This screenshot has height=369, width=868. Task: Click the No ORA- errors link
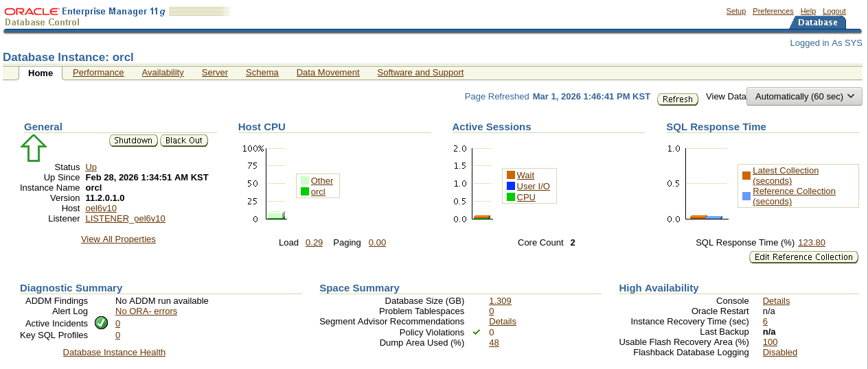click(x=146, y=311)
